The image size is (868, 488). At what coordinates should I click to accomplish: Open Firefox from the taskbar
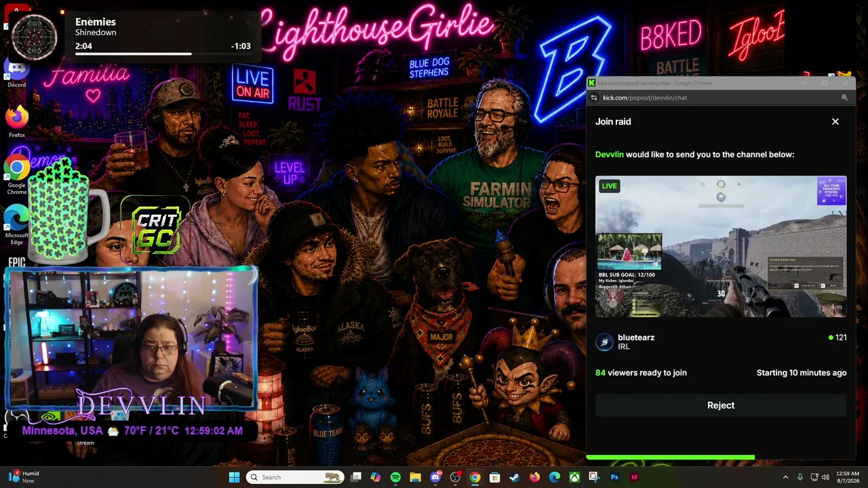click(534, 477)
